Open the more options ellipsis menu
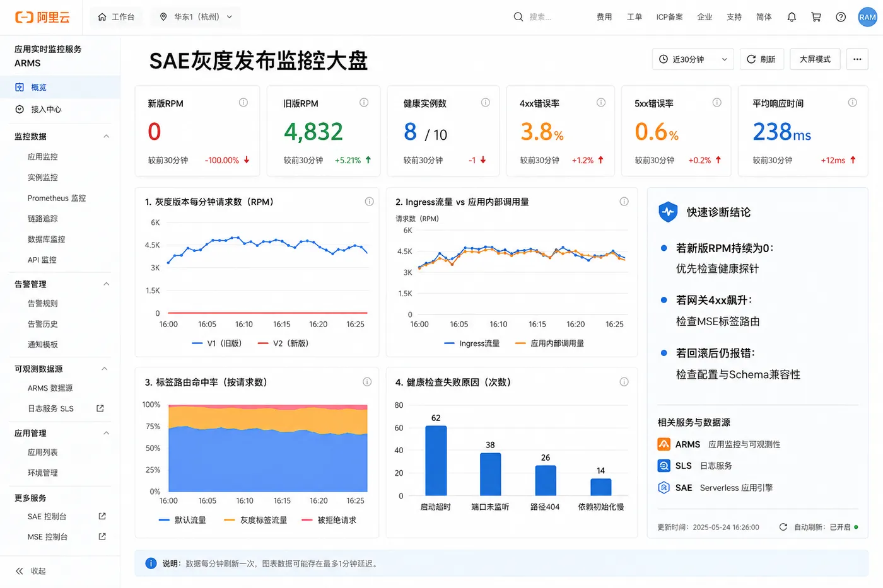Viewport: 883px width, 588px height. click(857, 59)
